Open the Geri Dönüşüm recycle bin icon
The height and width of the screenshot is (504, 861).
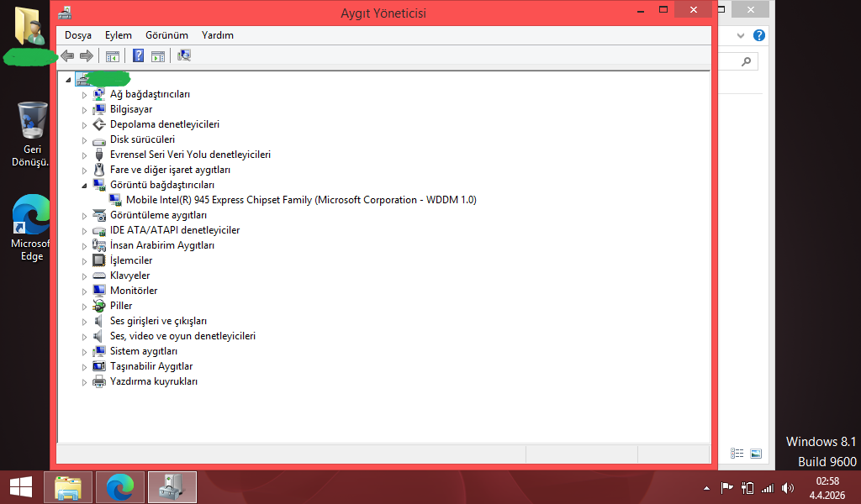click(x=30, y=134)
